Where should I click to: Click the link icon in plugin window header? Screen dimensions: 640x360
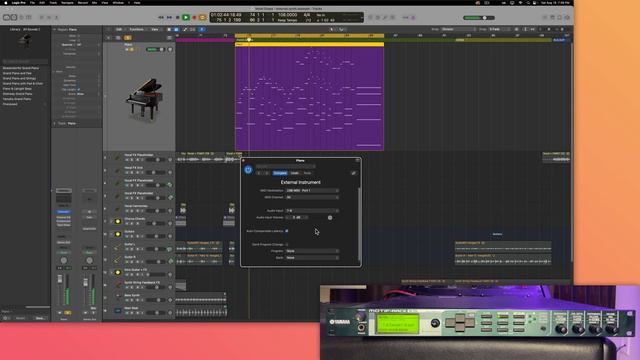pyautogui.click(x=353, y=173)
